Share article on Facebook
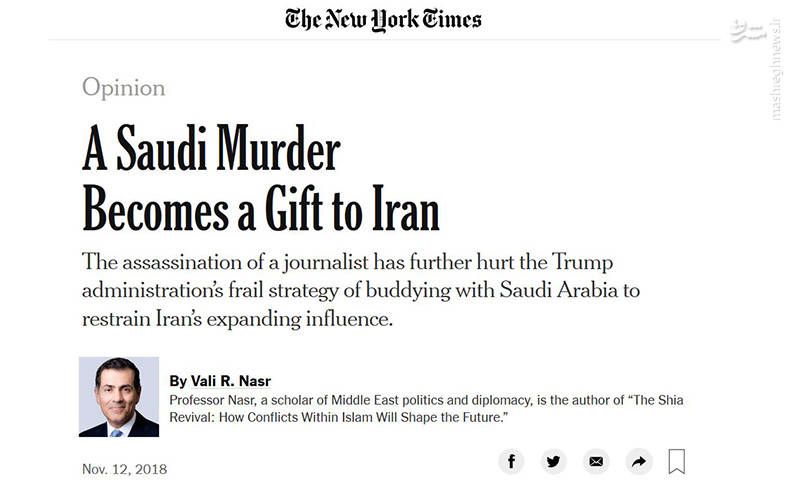 pyautogui.click(x=511, y=462)
